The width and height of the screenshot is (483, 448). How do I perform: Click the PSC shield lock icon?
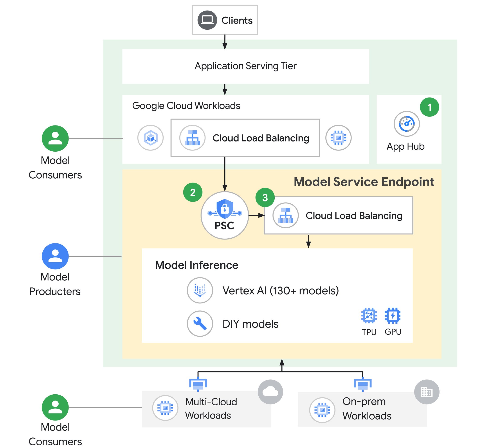[225, 208]
